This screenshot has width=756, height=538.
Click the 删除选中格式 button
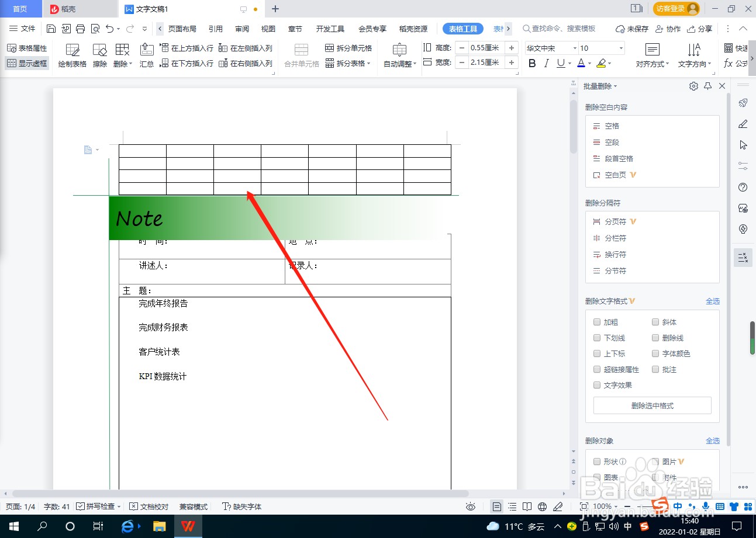(x=652, y=405)
